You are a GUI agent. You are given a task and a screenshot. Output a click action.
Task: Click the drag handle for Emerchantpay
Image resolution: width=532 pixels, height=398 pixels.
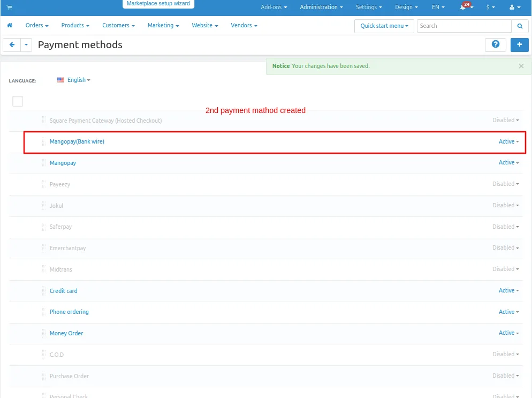[x=44, y=248]
